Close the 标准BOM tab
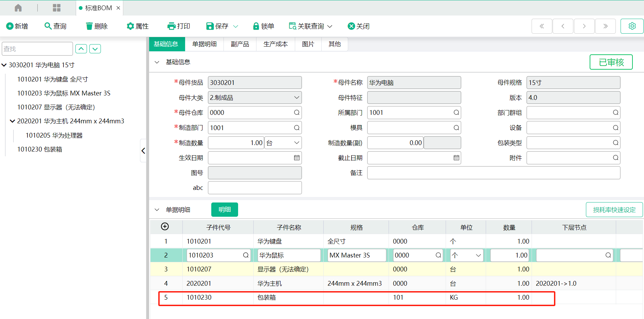This screenshot has width=644, height=319. click(x=118, y=8)
